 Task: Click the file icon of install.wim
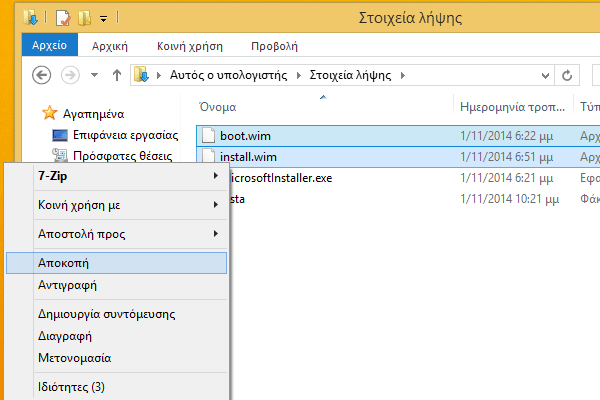209,156
